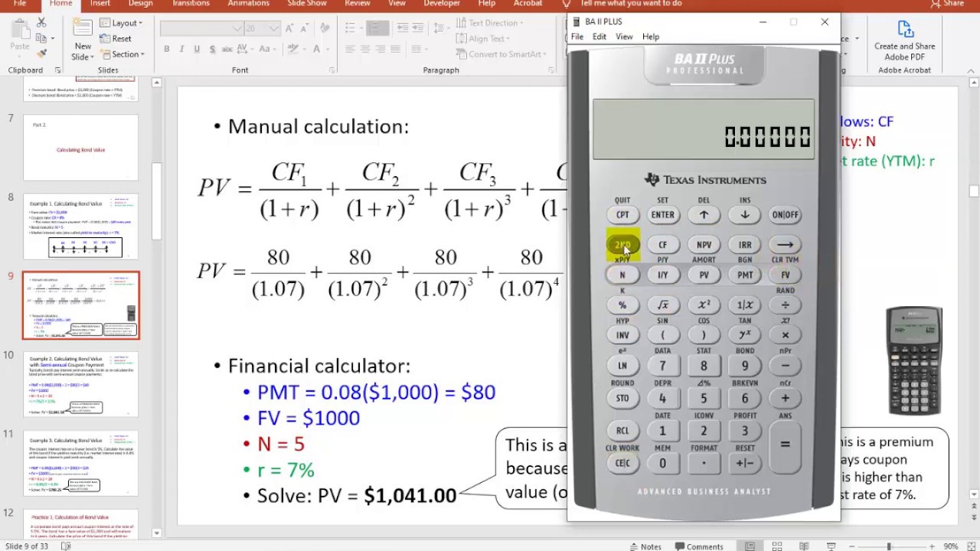The width and height of the screenshot is (980, 551).
Task: Switch to the Transitions tab
Action: pyautogui.click(x=191, y=4)
